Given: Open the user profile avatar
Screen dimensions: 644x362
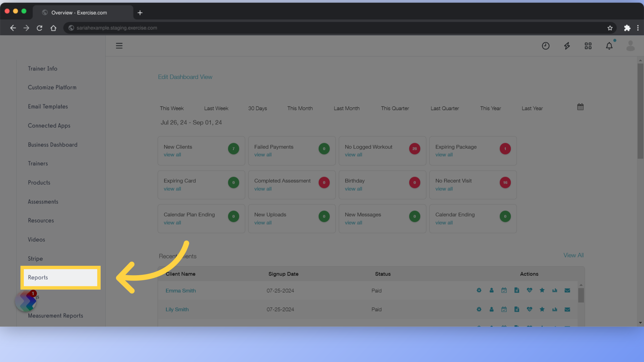Looking at the screenshot, I should [x=631, y=46].
